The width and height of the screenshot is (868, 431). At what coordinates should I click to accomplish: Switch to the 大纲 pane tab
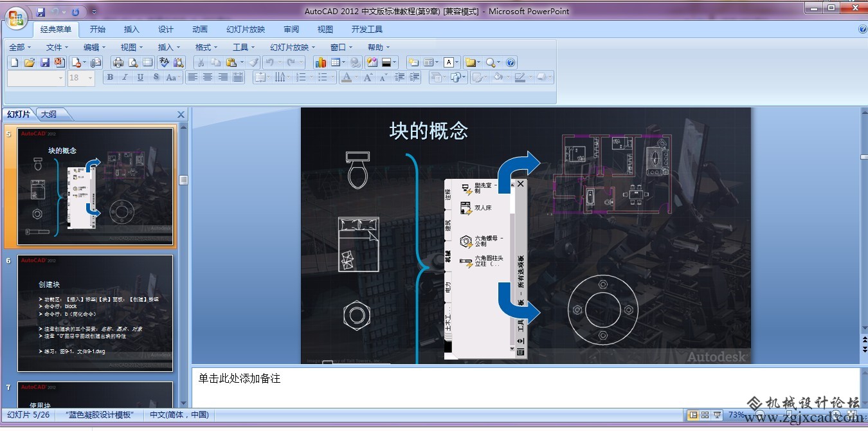click(x=49, y=115)
